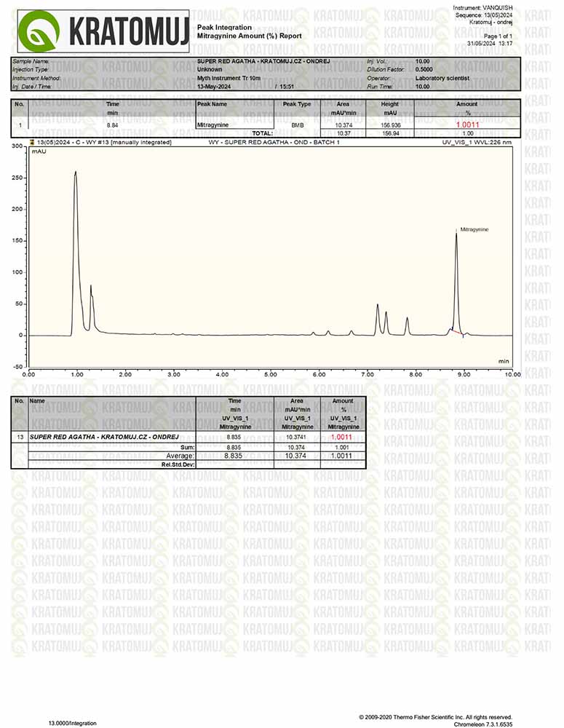Click the Average time value 8.835
The width and height of the screenshot is (564, 728).
[x=233, y=456]
